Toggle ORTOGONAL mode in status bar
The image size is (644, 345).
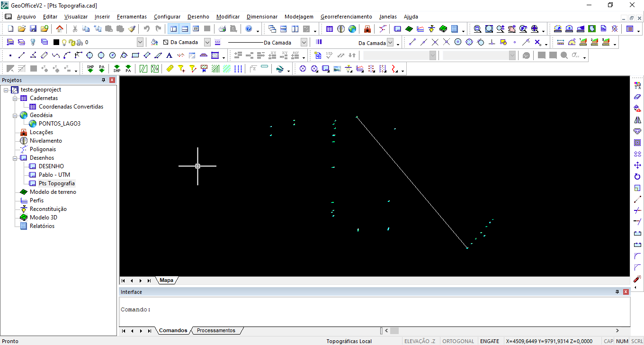[x=458, y=341]
